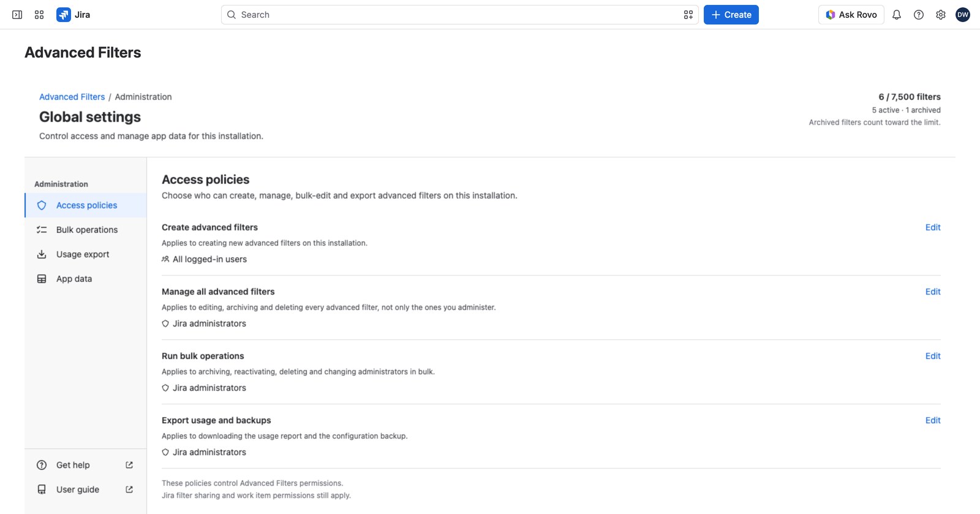Open the settings gear icon
Viewport: 980px width, 514px height.
click(x=941, y=15)
